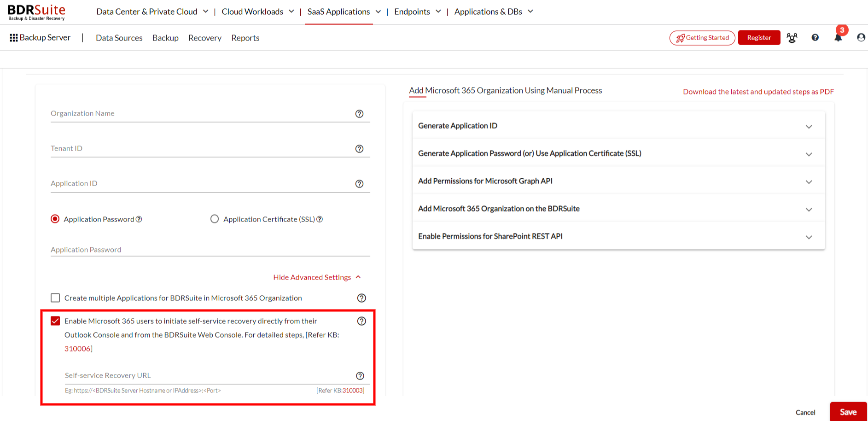Click the Register button
Image resolution: width=868 pixels, height=421 pixels.
[x=759, y=38]
